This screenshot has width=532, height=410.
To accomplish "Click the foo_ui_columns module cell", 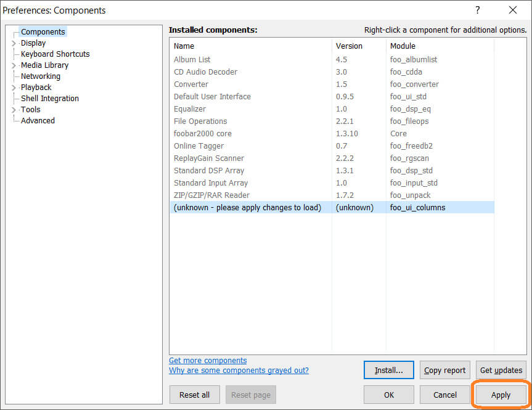I will [418, 207].
